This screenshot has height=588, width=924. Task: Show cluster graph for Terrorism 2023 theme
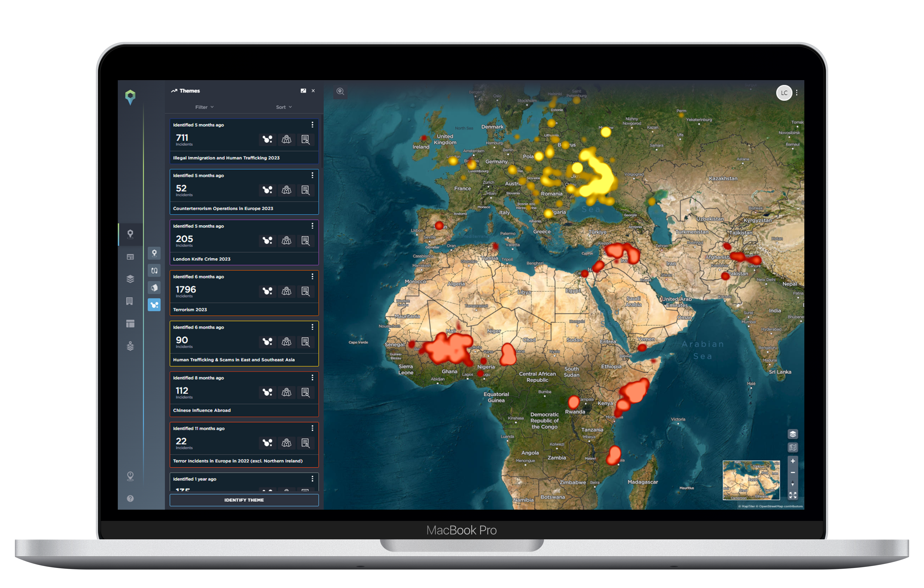(268, 291)
